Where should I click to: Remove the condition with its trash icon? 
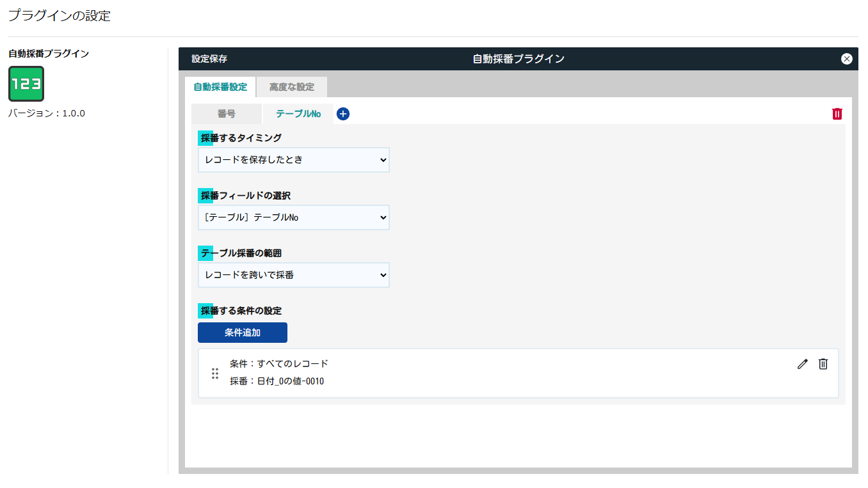(x=823, y=364)
